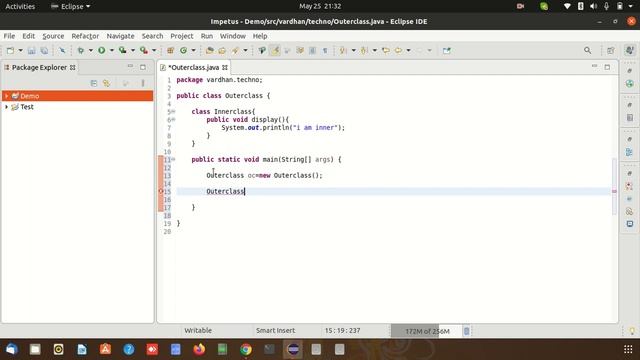The height and width of the screenshot is (360, 640).
Task: Open the Eclipse app menu in top bar
Action: [x=70, y=7]
